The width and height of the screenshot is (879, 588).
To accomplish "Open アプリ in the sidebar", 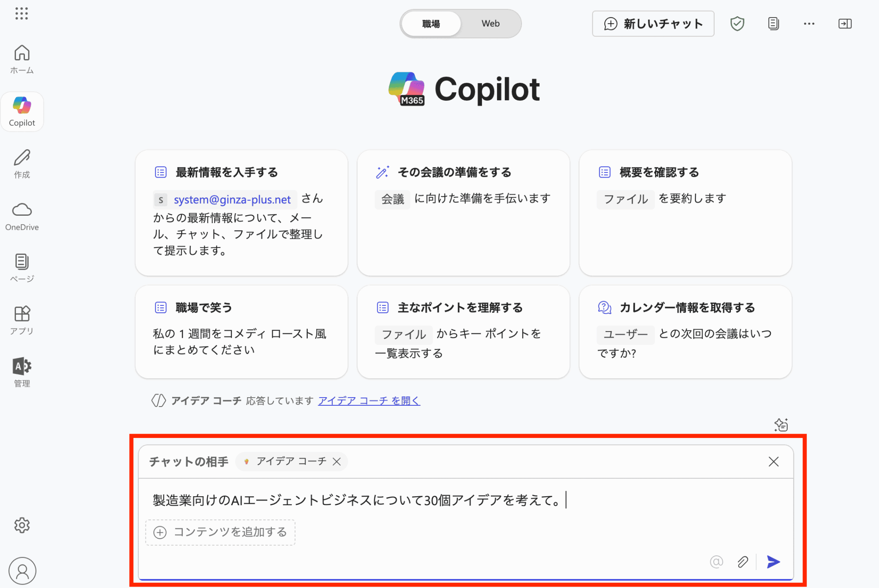I will click(22, 320).
